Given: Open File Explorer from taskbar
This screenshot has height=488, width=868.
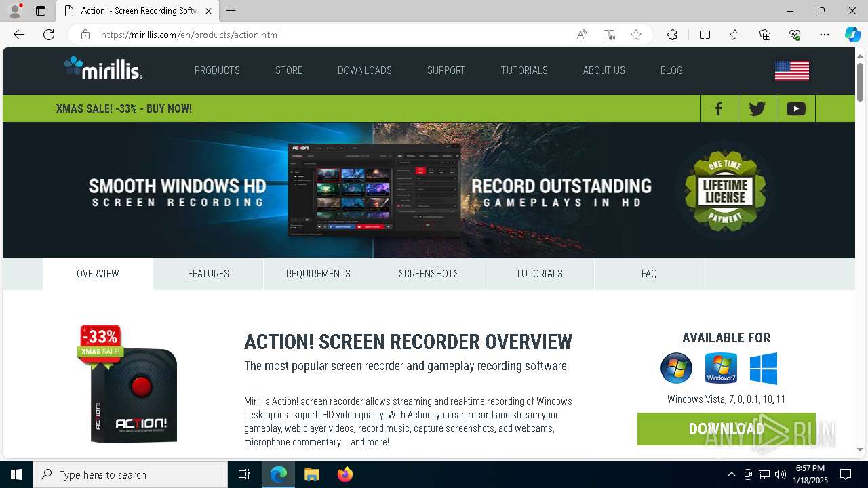Looking at the screenshot, I should click(311, 474).
